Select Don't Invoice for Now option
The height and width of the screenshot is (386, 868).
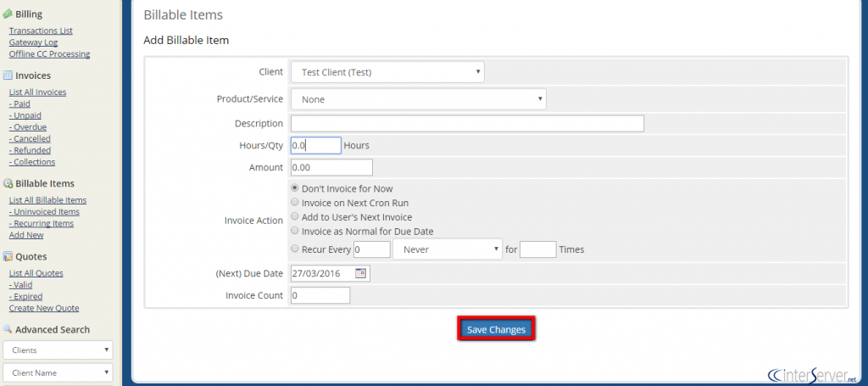tap(295, 188)
